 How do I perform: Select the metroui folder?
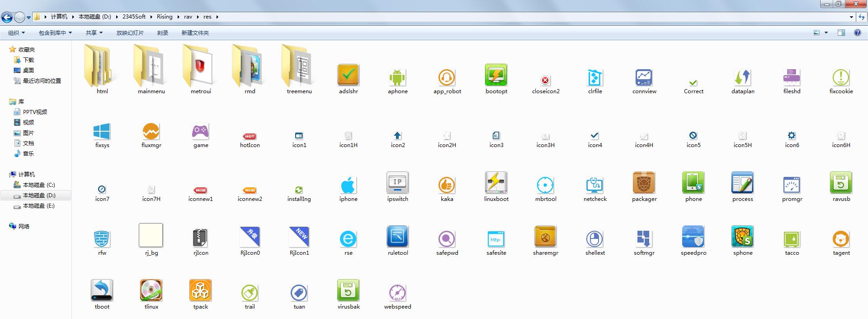[200, 68]
